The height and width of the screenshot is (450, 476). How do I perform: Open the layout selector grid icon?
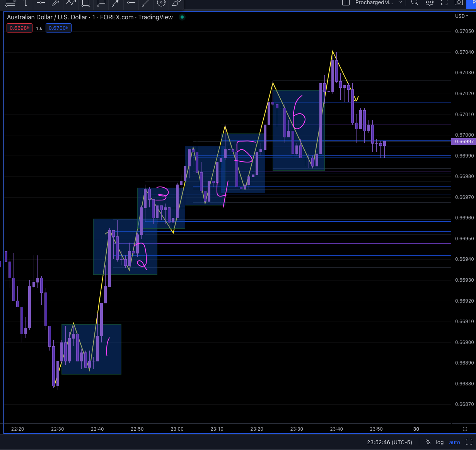345,3
